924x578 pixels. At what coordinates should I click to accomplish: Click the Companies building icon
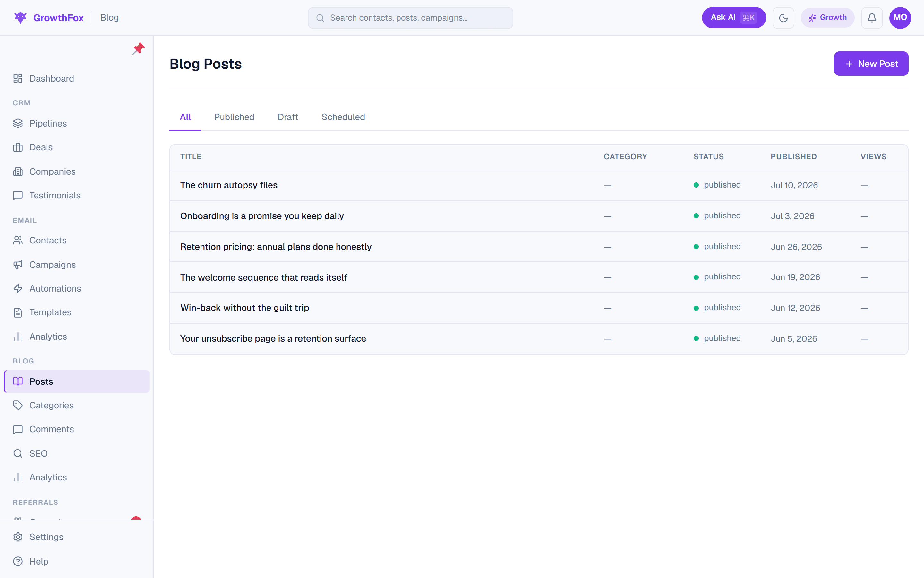[18, 172]
